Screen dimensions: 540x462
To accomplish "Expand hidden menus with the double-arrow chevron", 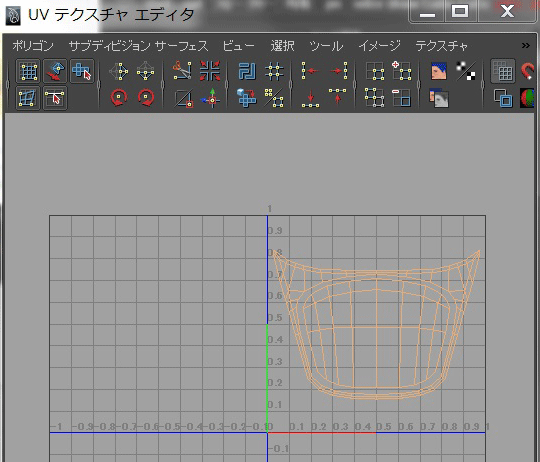I will pos(526,45).
